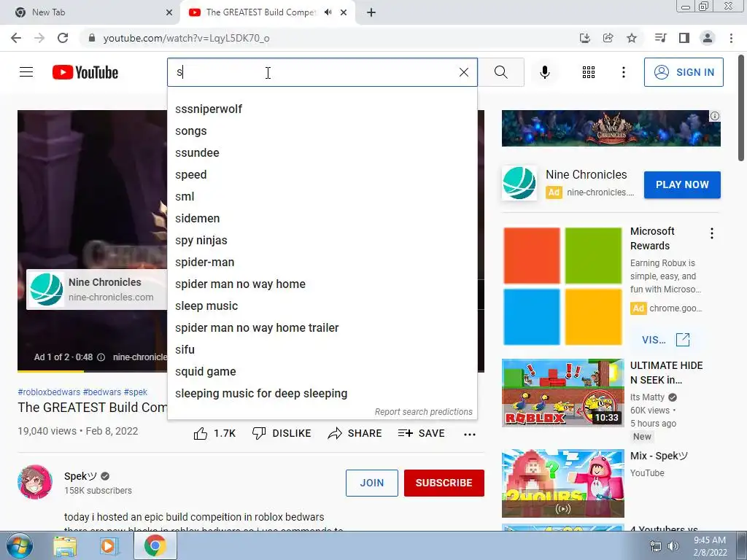This screenshot has height=560, width=747.
Task: Open more actions ellipsis below the video
Action: coord(470,434)
